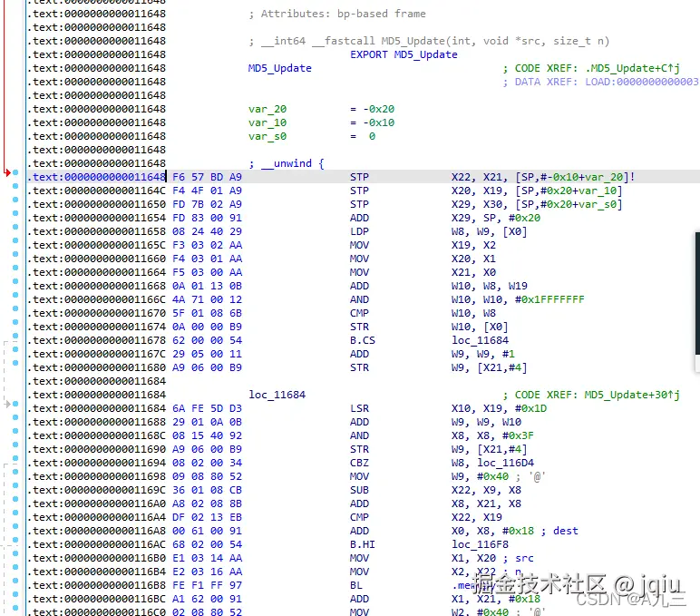Select hex bytes 08 24 40 29
The height and width of the screenshot is (616, 700).
[x=207, y=231]
